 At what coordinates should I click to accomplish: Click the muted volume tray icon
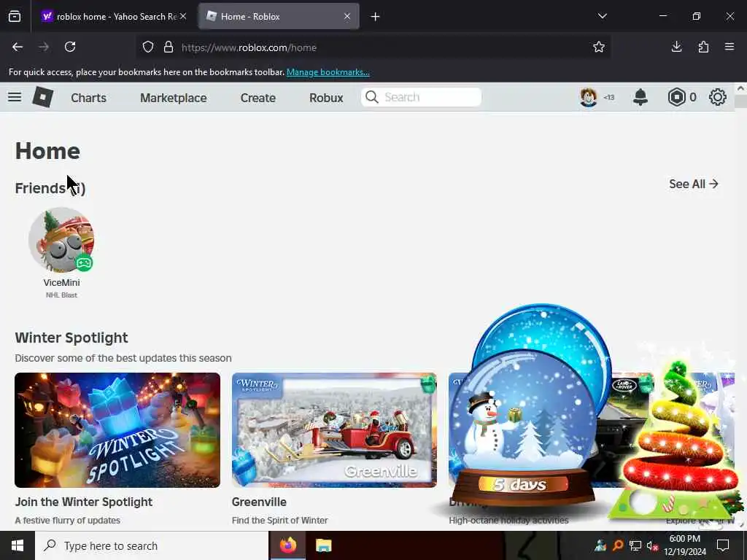651,545
